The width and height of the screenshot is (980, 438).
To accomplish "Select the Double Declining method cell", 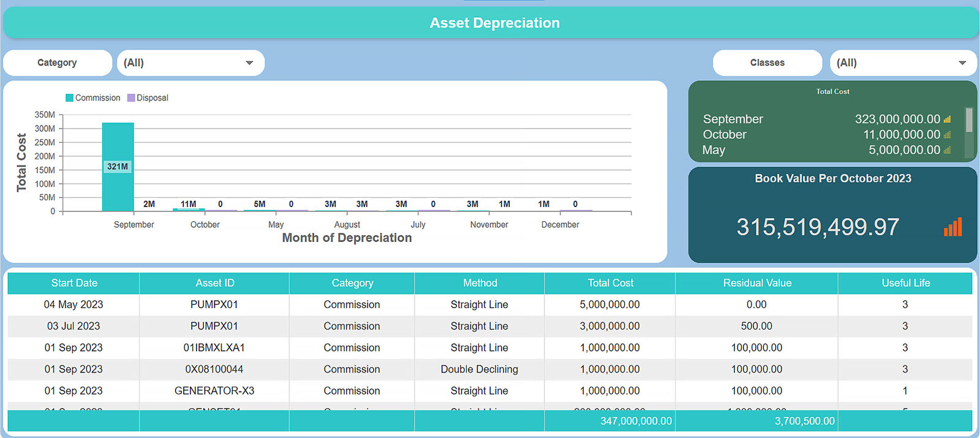I will pos(479,369).
